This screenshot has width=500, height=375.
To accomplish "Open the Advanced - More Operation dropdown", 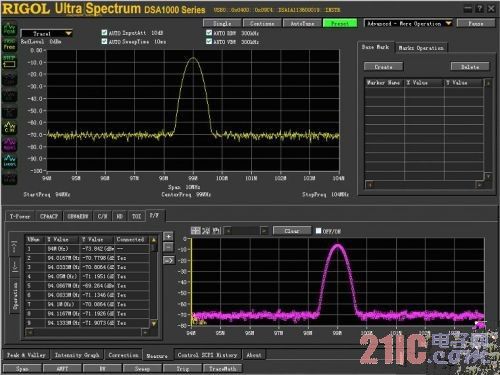I will click(408, 23).
